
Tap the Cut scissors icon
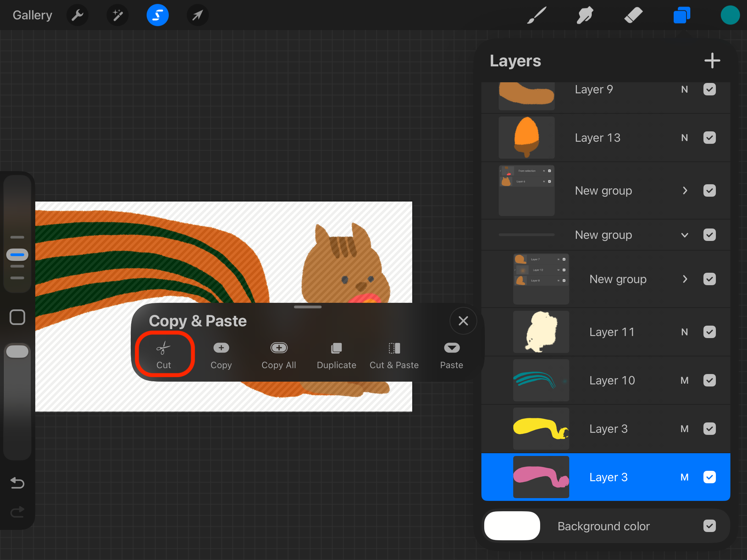pyautogui.click(x=164, y=348)
